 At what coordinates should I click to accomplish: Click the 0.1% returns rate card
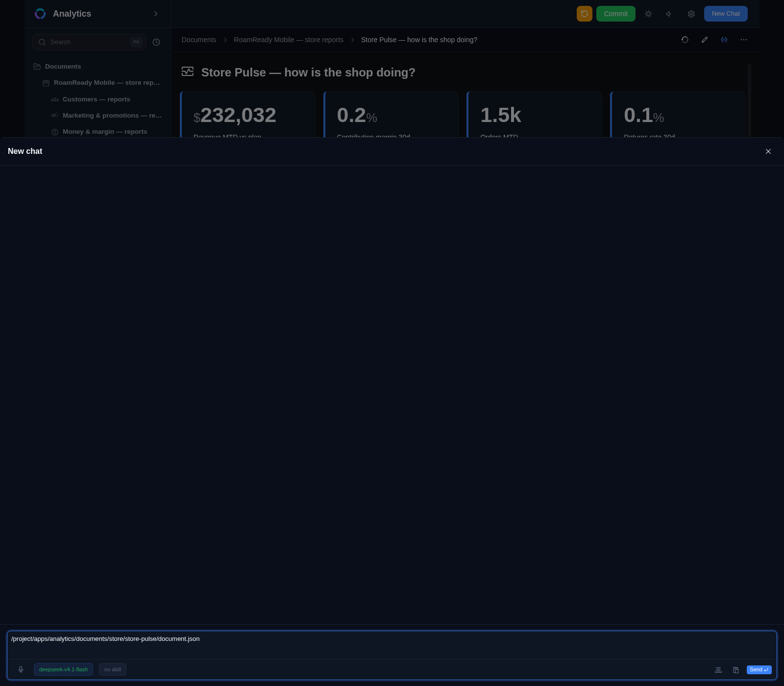coord(678,115)
